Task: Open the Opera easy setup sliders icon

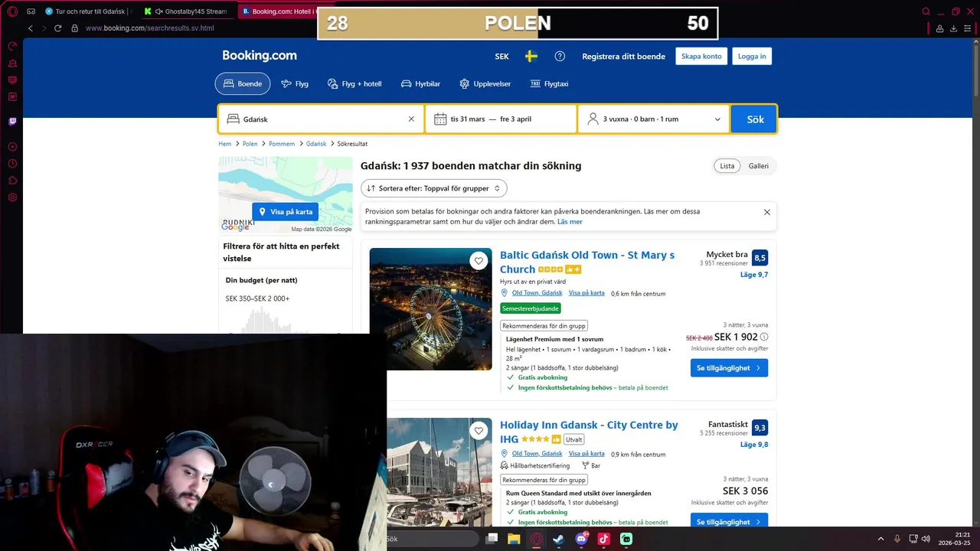Action: (968, 28)
